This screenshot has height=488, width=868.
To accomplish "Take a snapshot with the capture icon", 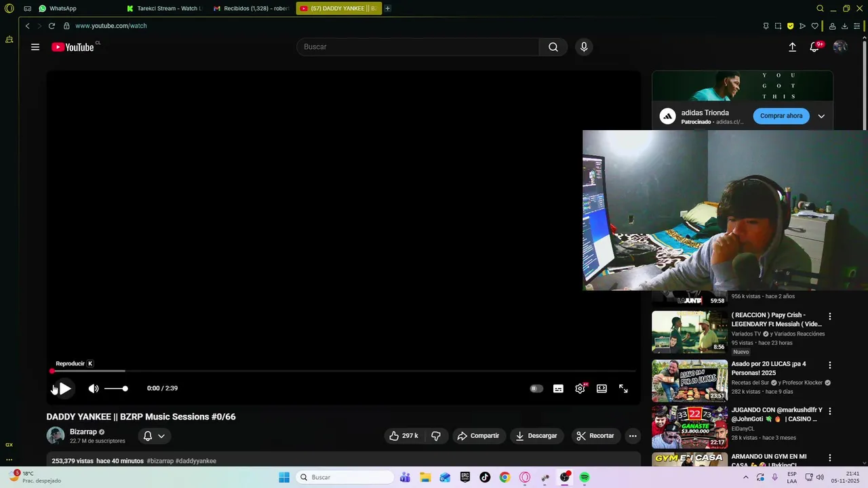I will 778,26.
